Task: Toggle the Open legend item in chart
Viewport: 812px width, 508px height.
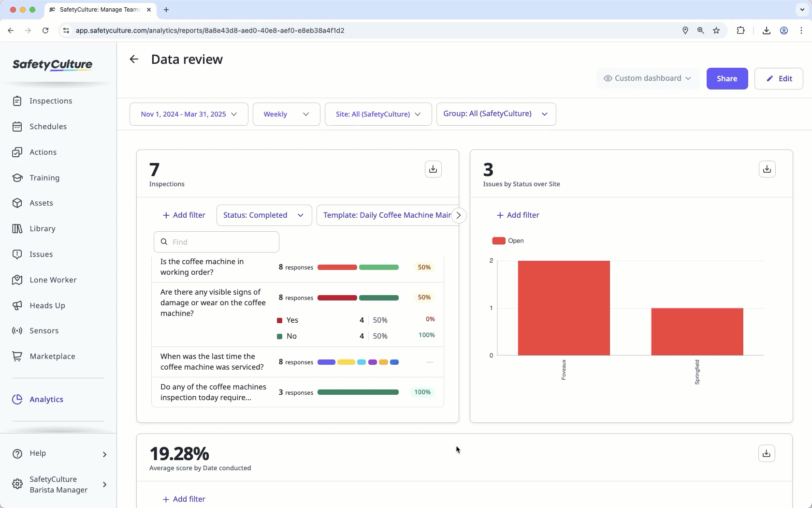Action: (x=508, y=241)
